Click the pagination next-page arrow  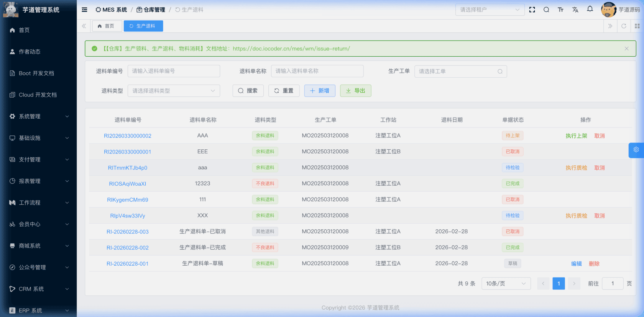[574, 284]
